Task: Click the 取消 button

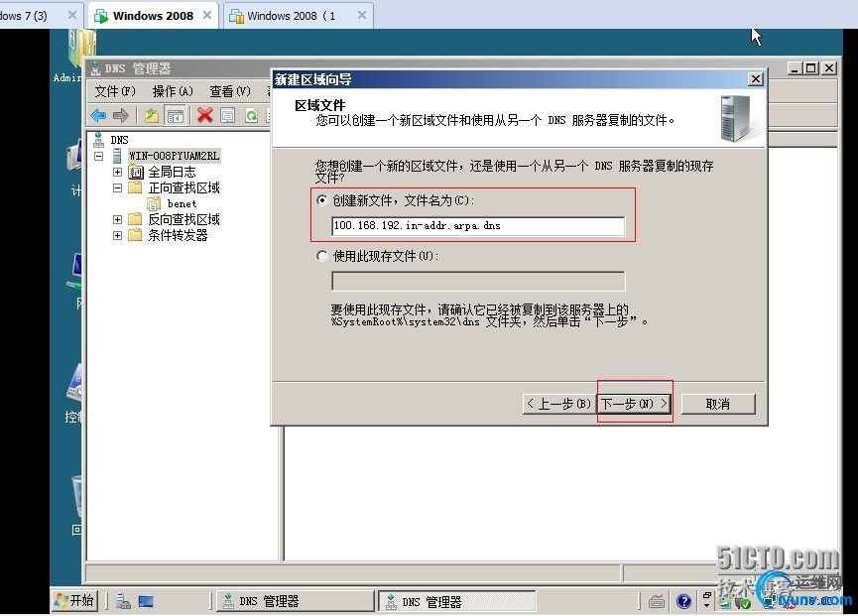Action: point(718,404)
